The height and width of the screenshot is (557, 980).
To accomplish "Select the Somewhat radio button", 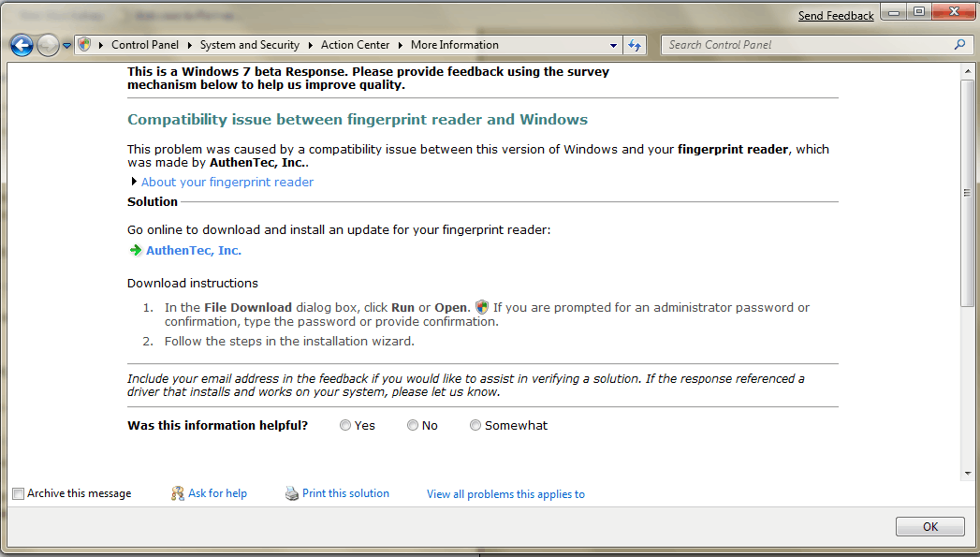I will click(x=475, y=425).
